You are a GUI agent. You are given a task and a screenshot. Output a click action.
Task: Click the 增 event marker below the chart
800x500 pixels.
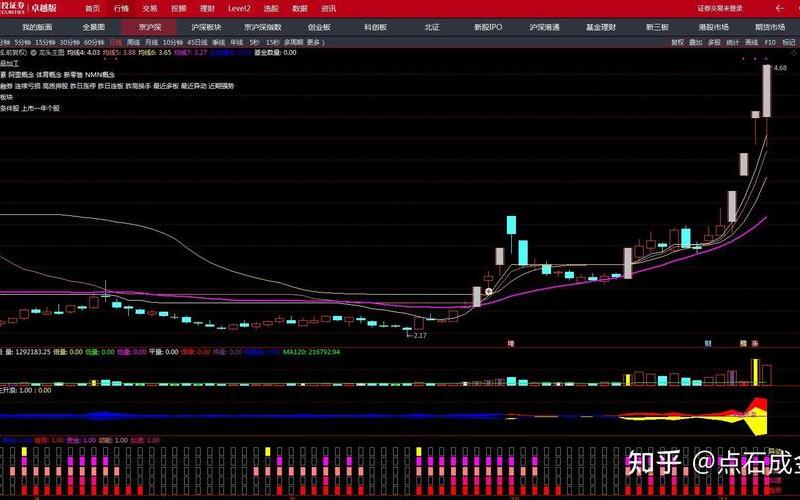(x=510, y=343)
